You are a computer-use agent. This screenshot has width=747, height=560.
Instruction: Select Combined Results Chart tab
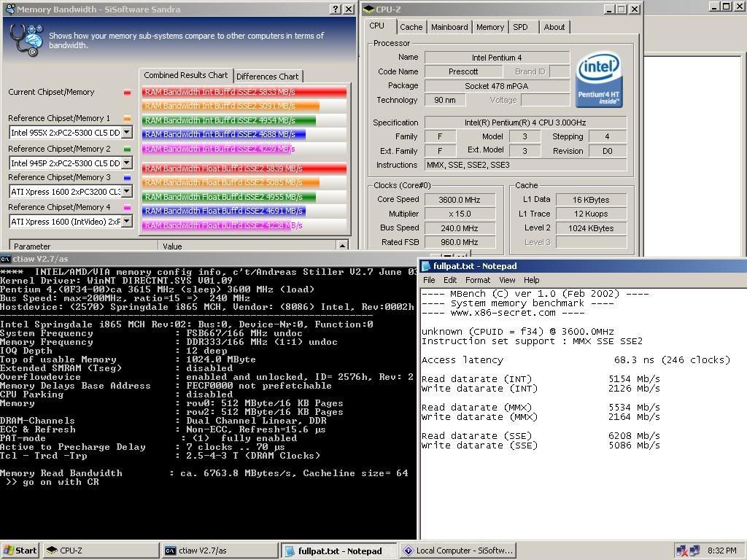coord(186,75)
